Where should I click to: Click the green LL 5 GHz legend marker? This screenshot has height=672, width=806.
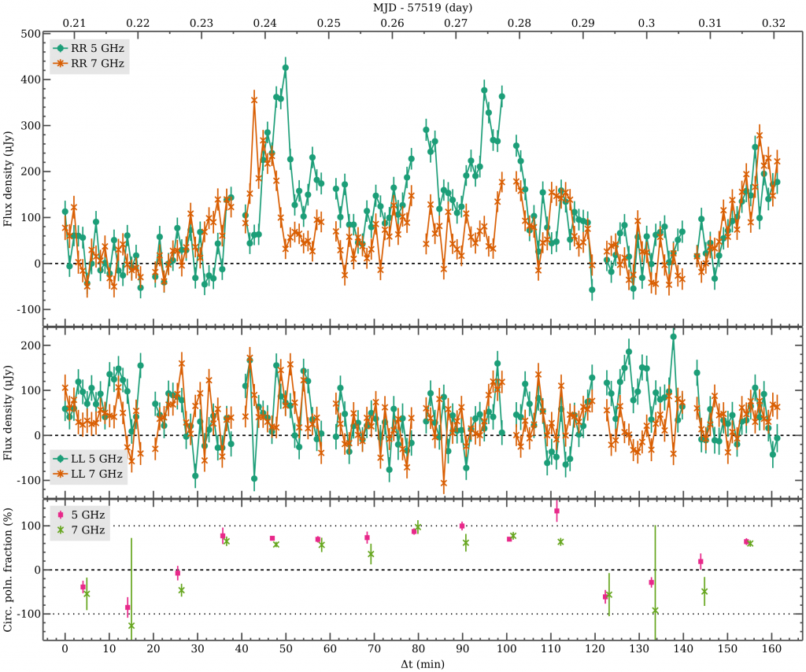pos(61,459)
